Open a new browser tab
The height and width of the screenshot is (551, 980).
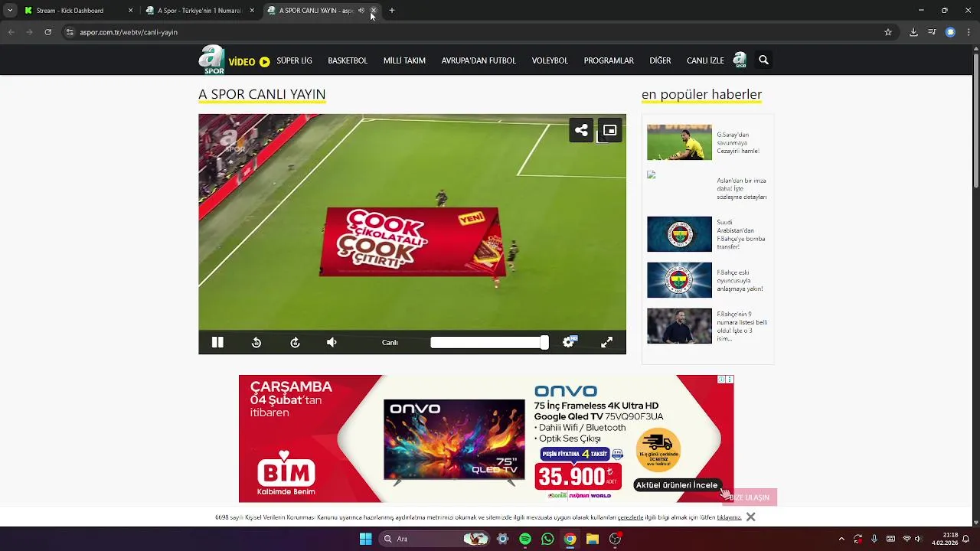(x=392, y=11)
